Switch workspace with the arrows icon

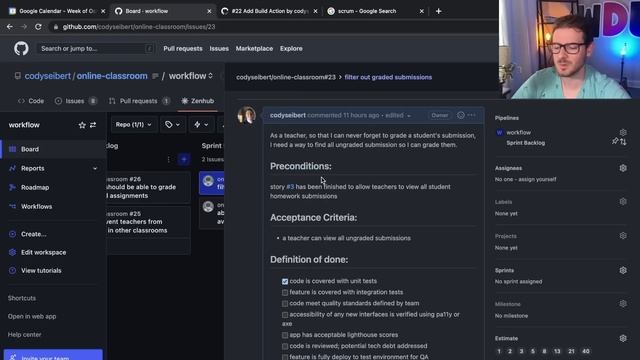(x=93, y=125)
